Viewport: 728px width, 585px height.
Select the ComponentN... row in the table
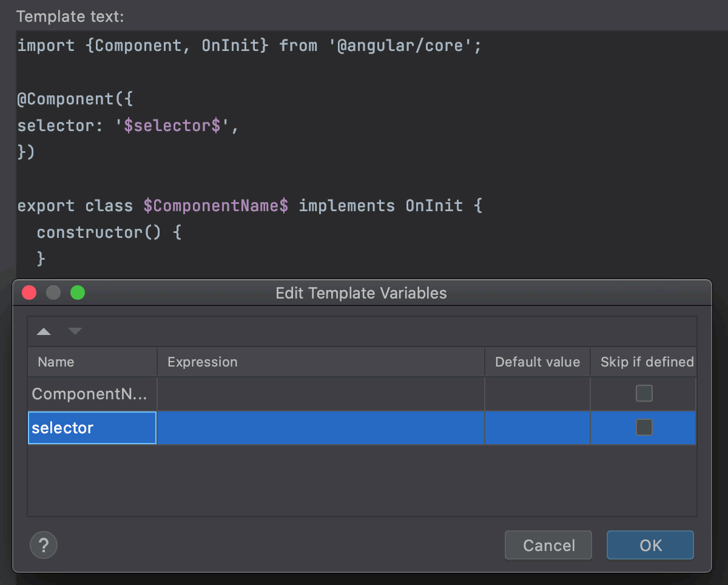tap(91, 393)
